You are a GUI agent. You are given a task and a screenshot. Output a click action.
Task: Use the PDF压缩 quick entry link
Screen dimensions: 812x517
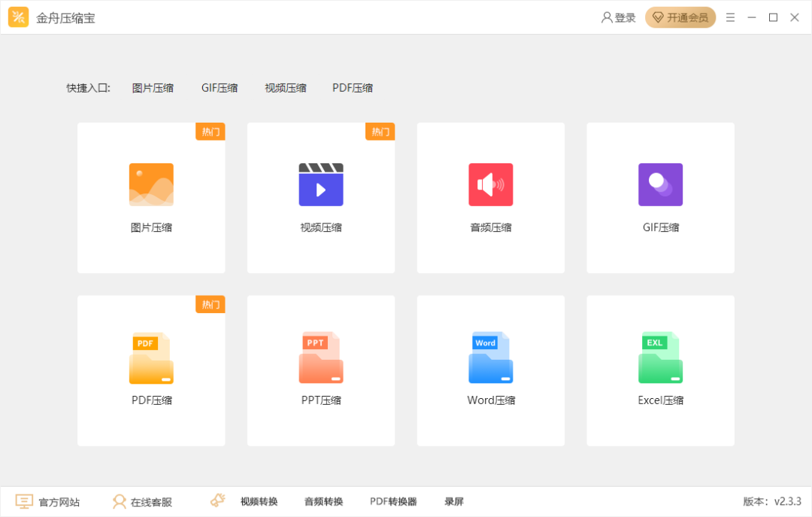pyautogui.click(x=353, y=88)
